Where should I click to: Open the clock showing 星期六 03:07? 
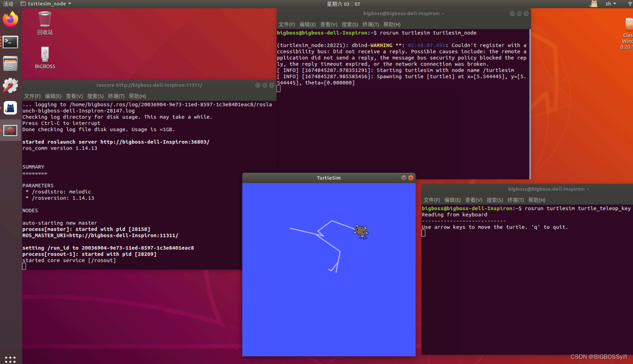point(343,4)
